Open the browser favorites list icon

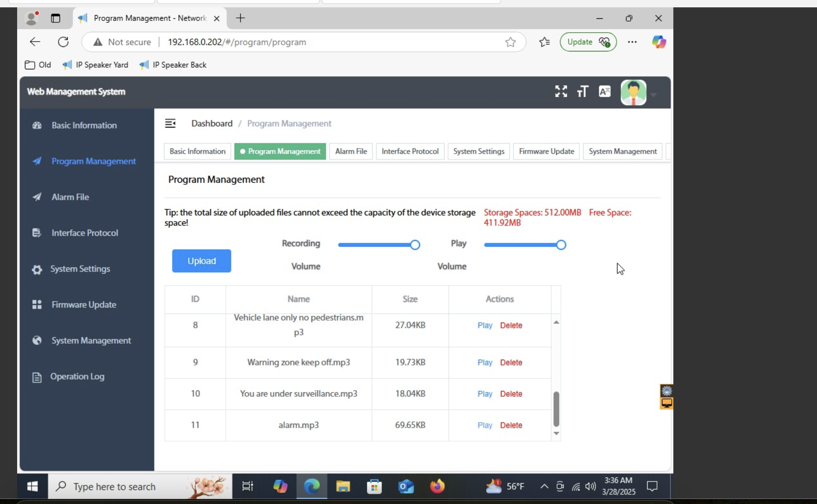pos(544,42)
